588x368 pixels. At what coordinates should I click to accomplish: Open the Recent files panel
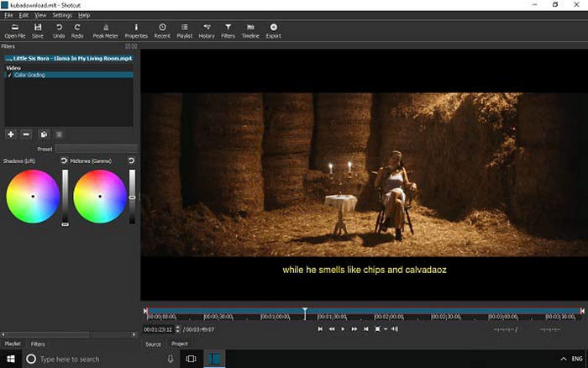click(162, 31)
